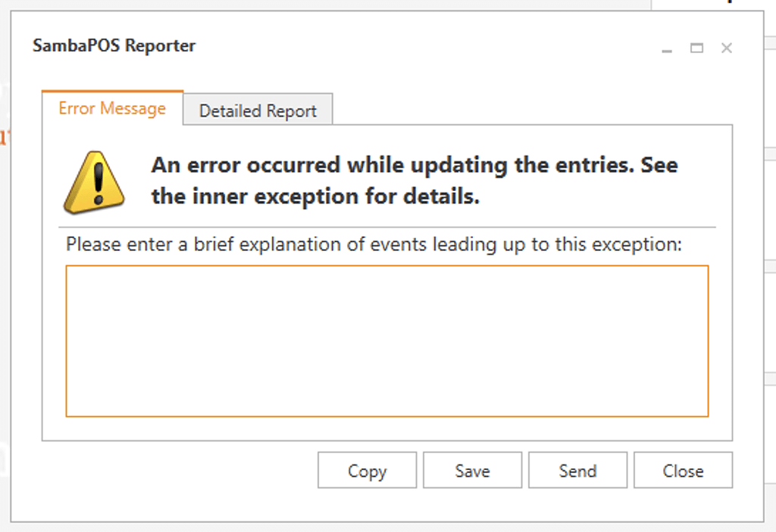Image resolution: width=776 pixels, height=532 pixels.
Task: Click the background window behind the dialog's top right
Action: point(712,4)
